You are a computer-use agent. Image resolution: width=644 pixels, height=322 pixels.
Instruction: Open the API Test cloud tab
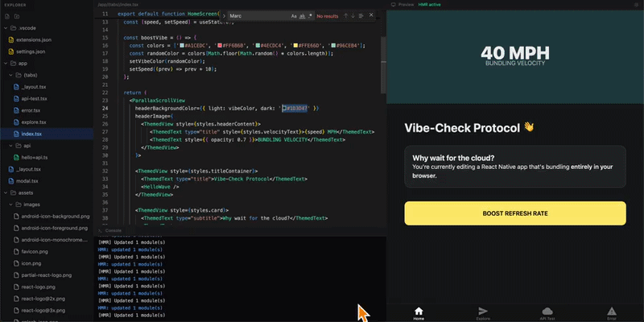click(547, 312)
